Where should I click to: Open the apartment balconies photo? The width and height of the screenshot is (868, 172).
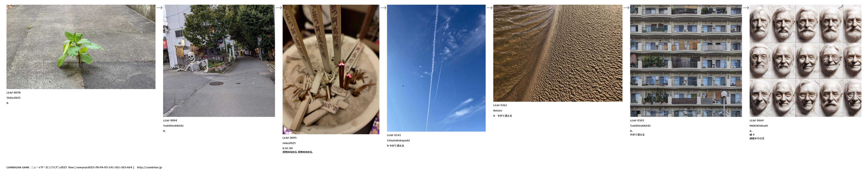tap(686, 61)
